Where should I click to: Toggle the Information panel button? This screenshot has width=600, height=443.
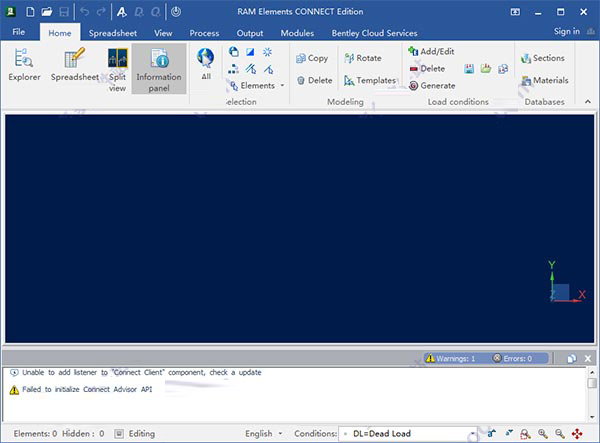tap(159, 69)
